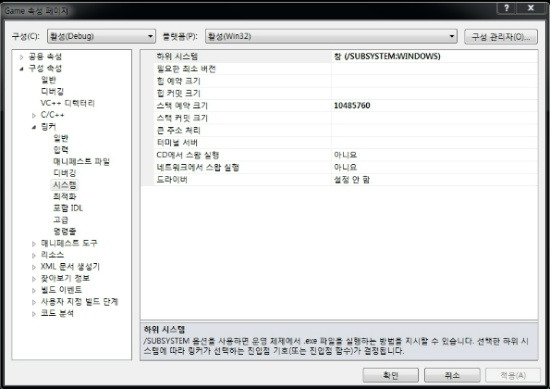This screenshot has height=389, width=550.
Task: Click the 설정 안 함 driver value
Action: coord(351,180)
